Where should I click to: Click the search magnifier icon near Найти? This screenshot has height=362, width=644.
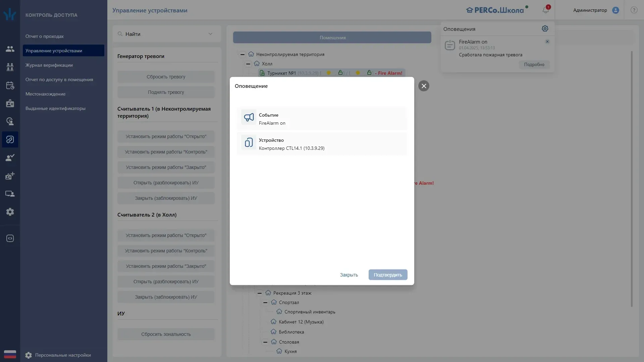point(120,34)
